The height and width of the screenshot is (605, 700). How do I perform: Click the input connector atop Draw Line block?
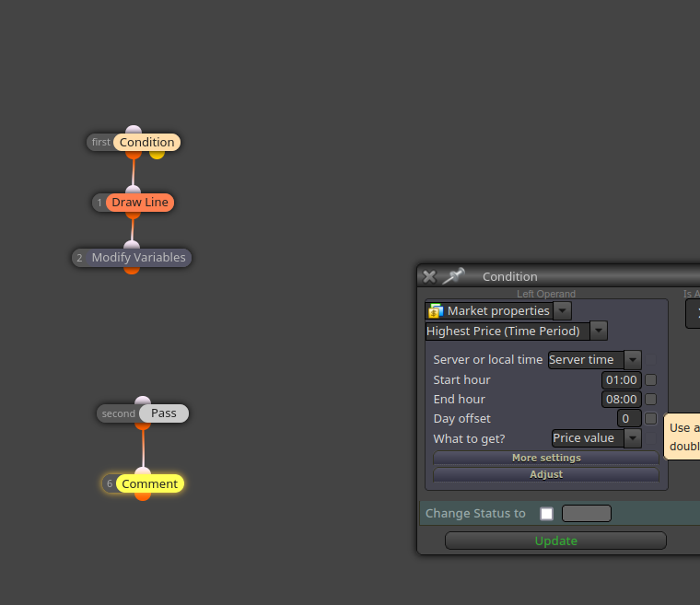(x=133, y=190)
